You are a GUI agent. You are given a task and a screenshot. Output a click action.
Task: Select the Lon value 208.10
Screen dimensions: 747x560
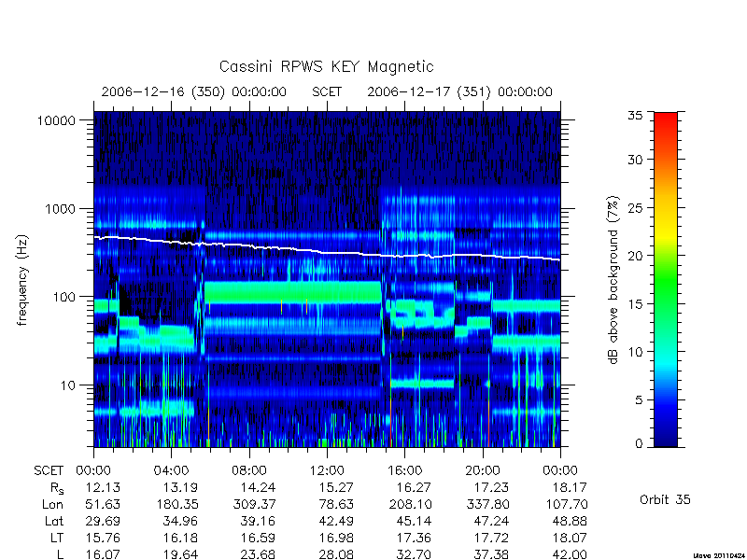[x=410, y=504]
